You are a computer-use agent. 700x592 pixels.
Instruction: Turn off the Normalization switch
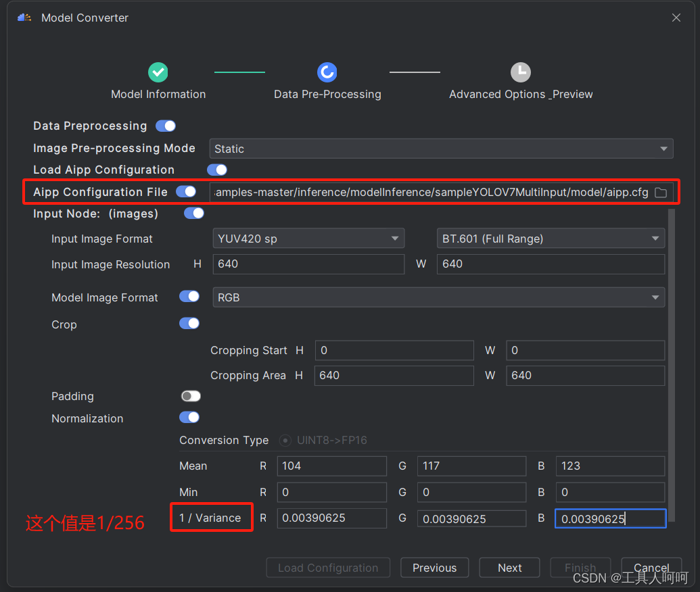(189, 417)
